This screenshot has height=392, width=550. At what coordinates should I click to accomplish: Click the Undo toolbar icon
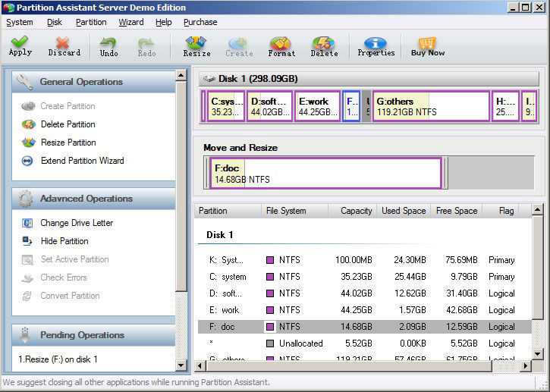tap(108, 42)
